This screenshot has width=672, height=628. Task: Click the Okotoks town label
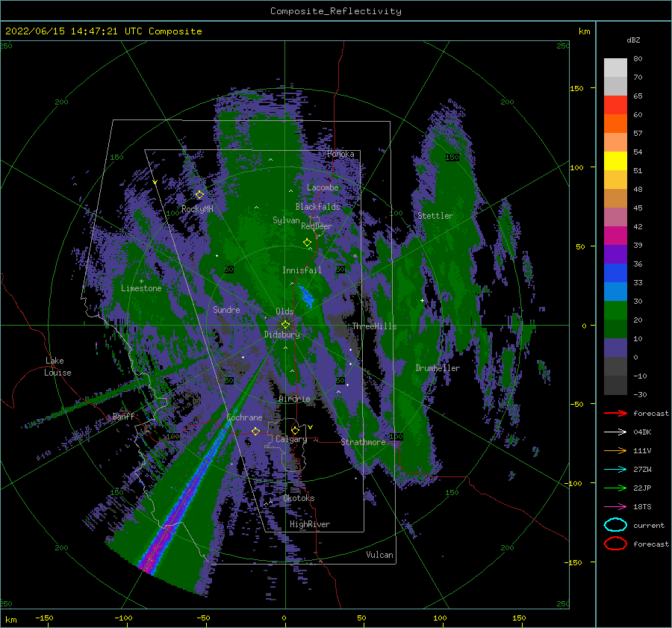coord(299,498)
